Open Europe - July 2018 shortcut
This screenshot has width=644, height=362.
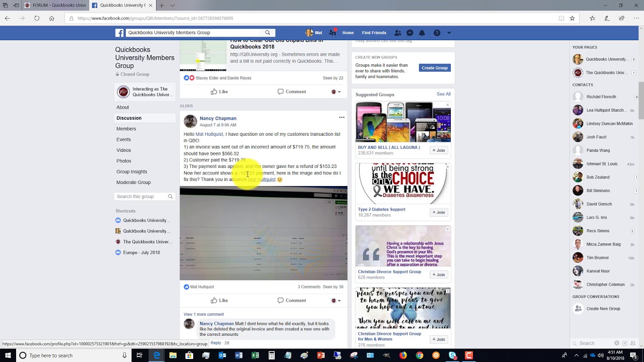pyautogui.click(x=141, y=252)
